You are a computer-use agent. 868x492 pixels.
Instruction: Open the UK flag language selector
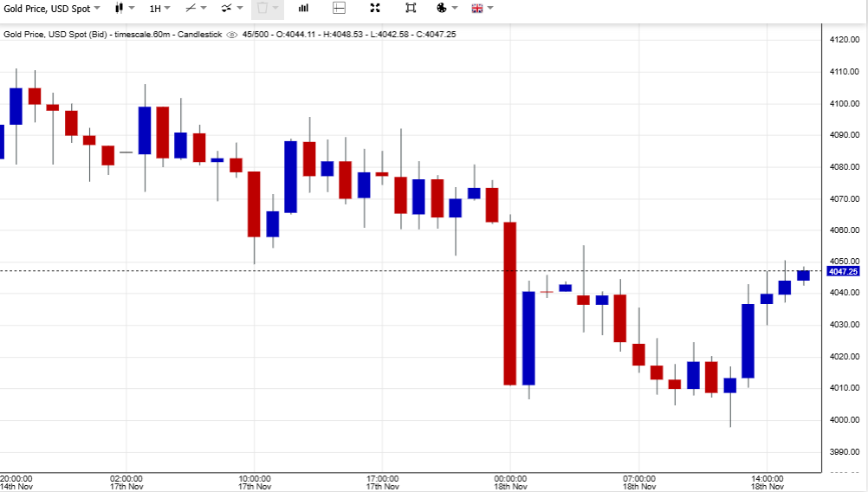[x=476, y=9]
